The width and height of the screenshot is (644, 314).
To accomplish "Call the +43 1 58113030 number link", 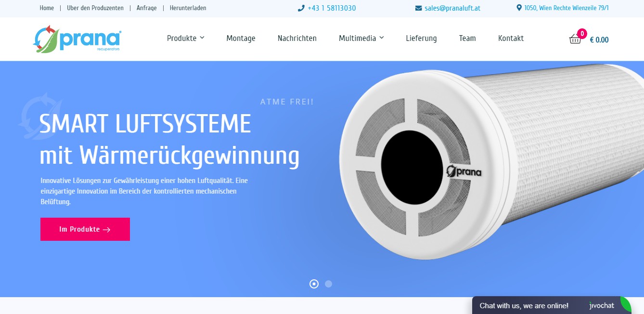I will (332, 8).
